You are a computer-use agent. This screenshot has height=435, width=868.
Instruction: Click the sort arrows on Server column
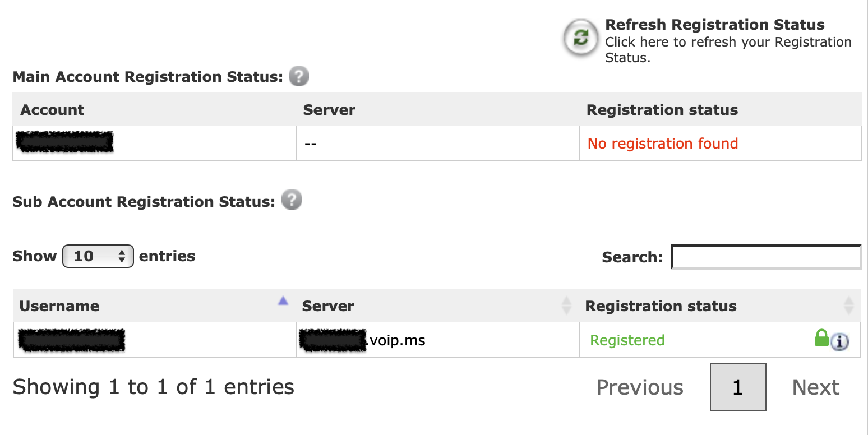pos(566,306)
